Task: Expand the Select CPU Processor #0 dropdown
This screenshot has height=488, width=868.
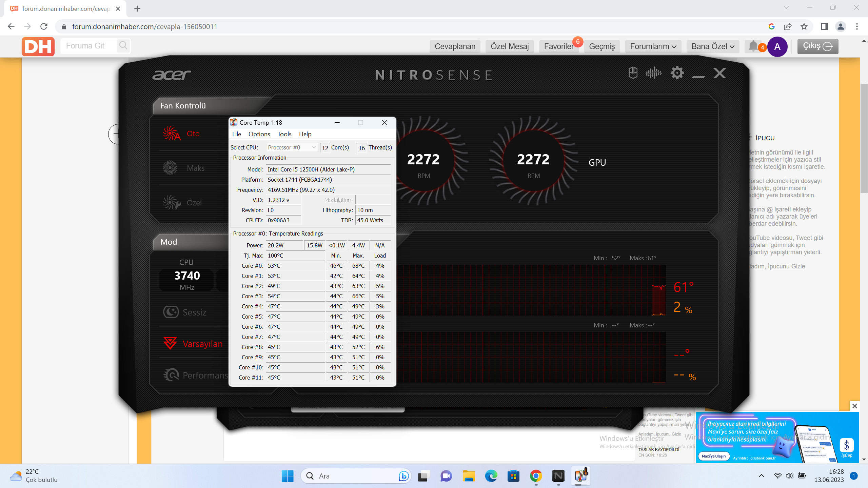Action: point(292,147)
